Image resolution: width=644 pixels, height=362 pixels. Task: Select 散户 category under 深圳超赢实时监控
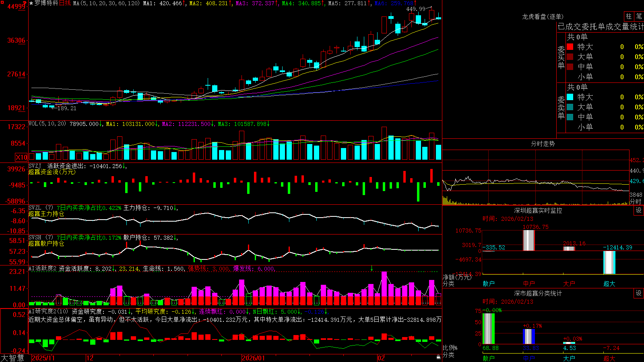(x=489, y=284)
